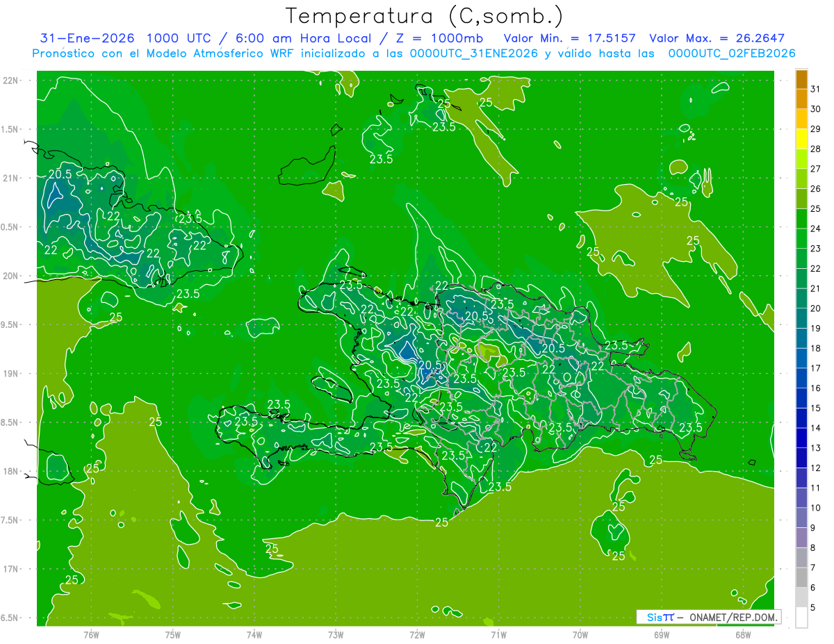Click the '70W' longitude axis label

pos(580,634)
